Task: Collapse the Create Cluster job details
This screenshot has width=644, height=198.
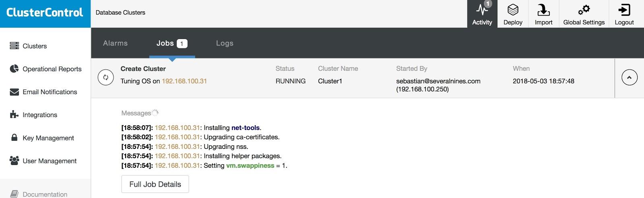Action: [630, 77]
